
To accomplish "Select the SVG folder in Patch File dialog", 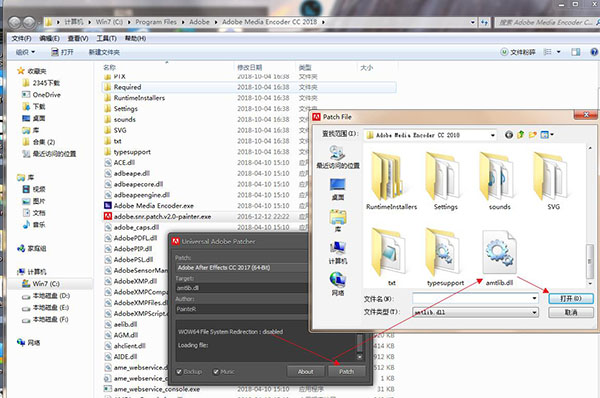I will [553, 181].
